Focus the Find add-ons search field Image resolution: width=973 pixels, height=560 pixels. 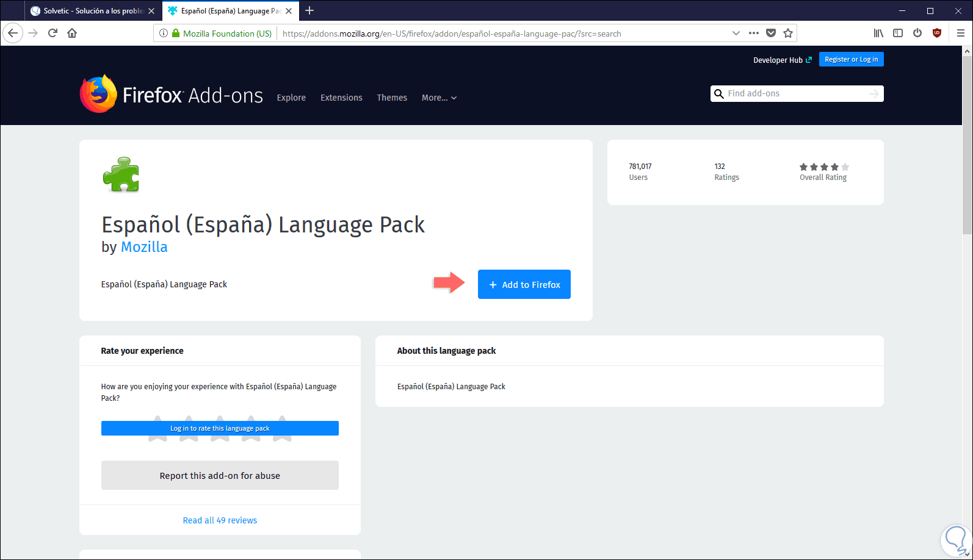point(797,93)
